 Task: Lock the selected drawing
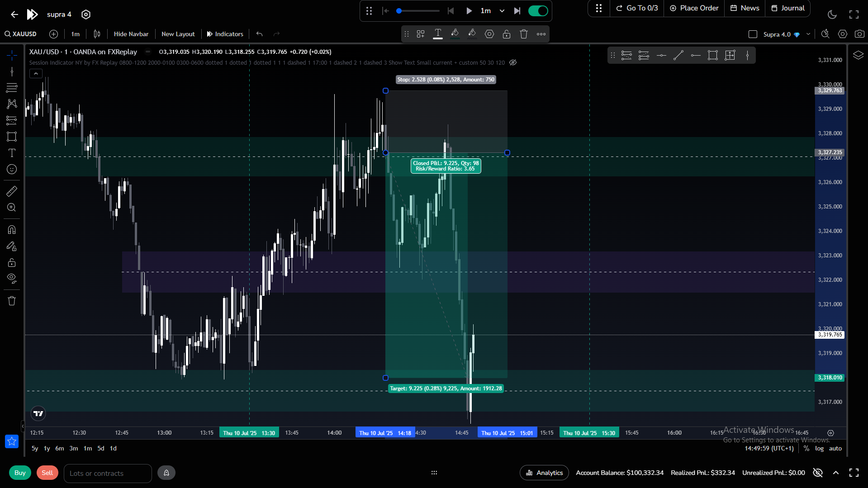(507, 34)
